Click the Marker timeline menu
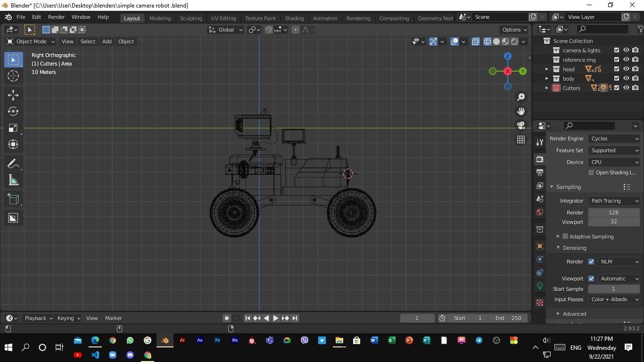644x362 pixels. pyautogui.click(x=113, y=318)
